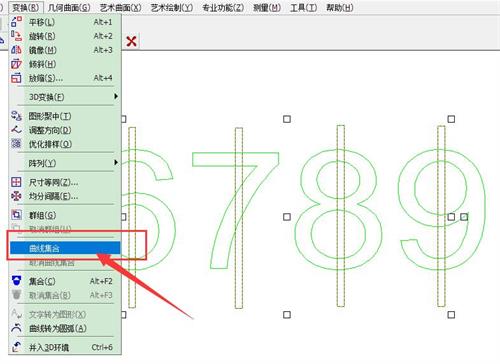Select the 群组 group icon
This screenshot has width=500, height=364.
[16, 215]
